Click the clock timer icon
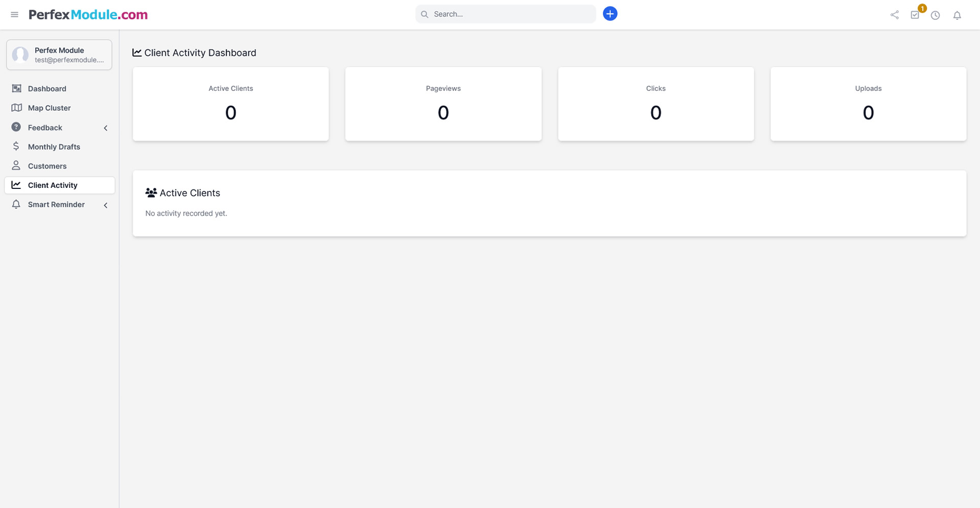Screen dimensions: 980x508 point(935,15)
